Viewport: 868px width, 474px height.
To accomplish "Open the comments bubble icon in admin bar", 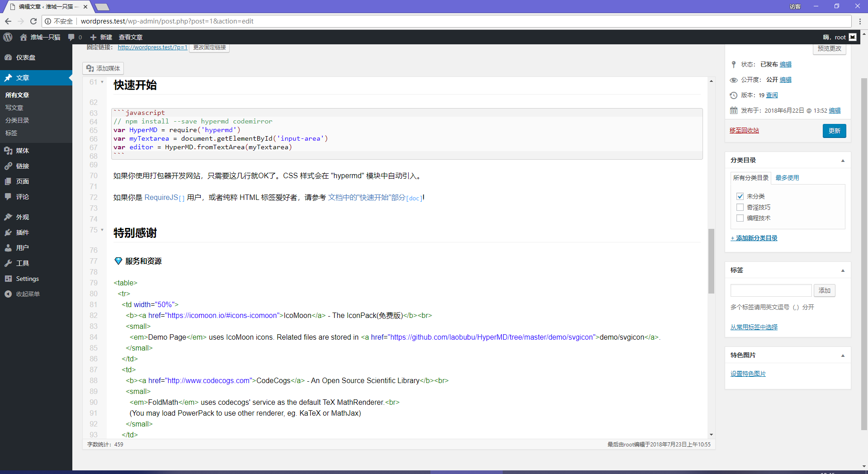I will click(x=71, y=37).
